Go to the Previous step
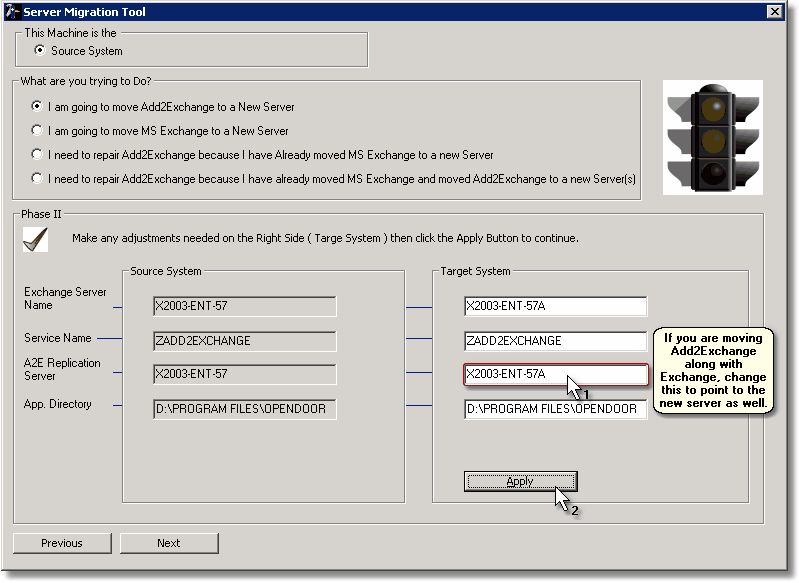The height and width of the screenshot is (583, 799). click(x=62, y=543)
